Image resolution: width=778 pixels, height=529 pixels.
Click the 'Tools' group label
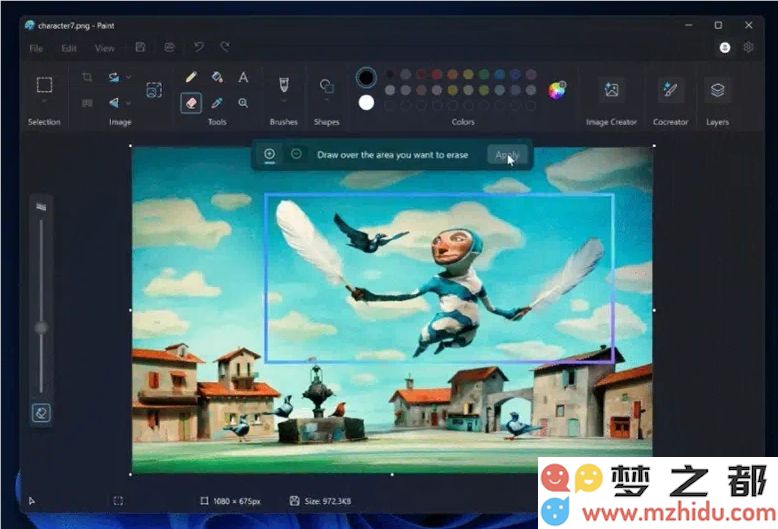pyautogui.click(x=217, y=122)
